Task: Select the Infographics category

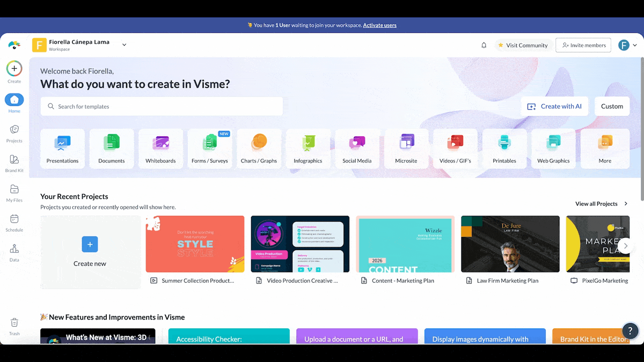Action: [x=308, y=149]
